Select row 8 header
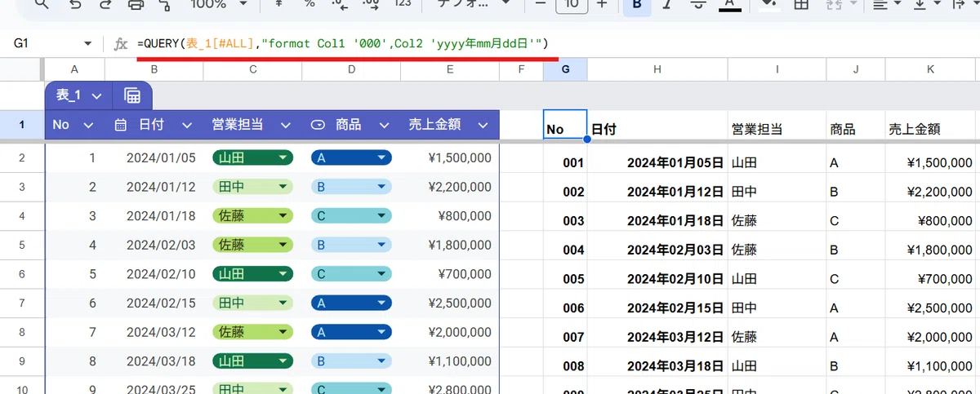 (x=22, y=332)
